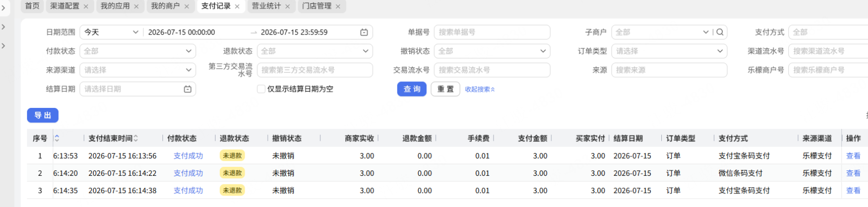Image resolution: width=868 pixels, height=207 pixels.
Task: Click 支付成功 link in row 3
Action: pos(188,191)
